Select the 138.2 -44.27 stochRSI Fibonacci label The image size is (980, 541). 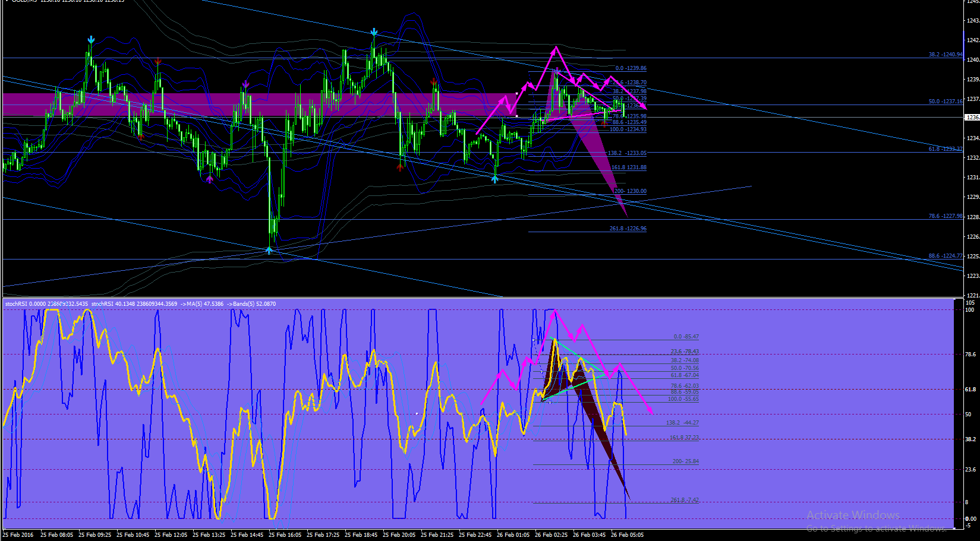[x=682, y=423]
